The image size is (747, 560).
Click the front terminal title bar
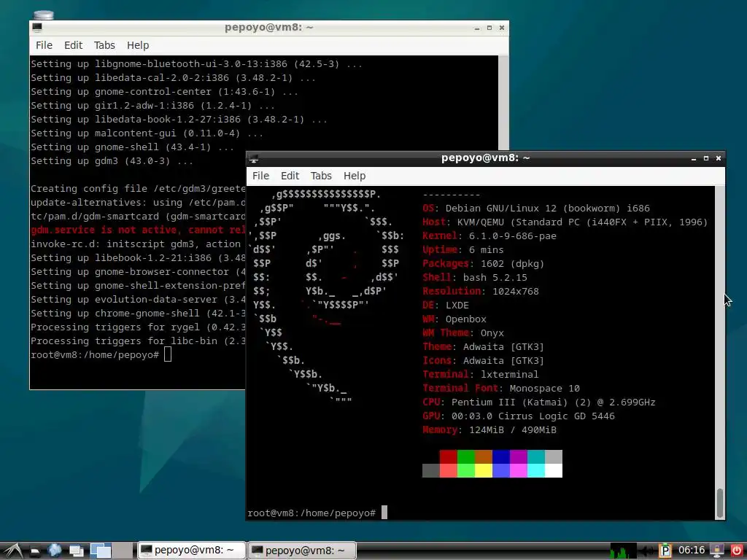pos(485,158)
